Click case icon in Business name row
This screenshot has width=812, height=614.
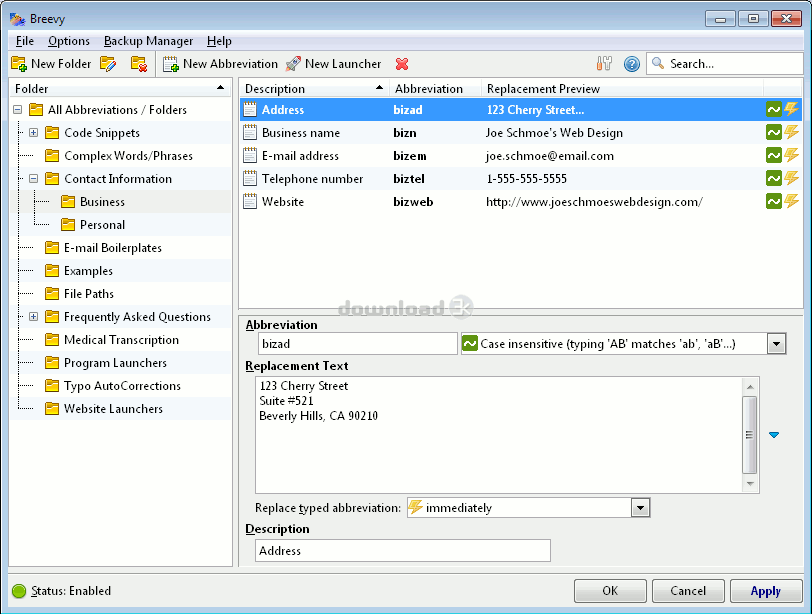pos(774,133)
